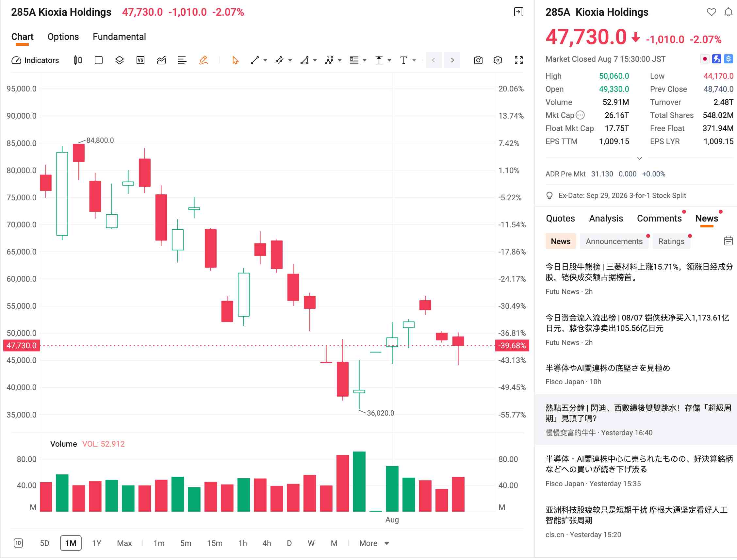Click the blue S badge icon
Image resolution: width=737 pixels, height=560 pixels.
[x=729, y=59]
